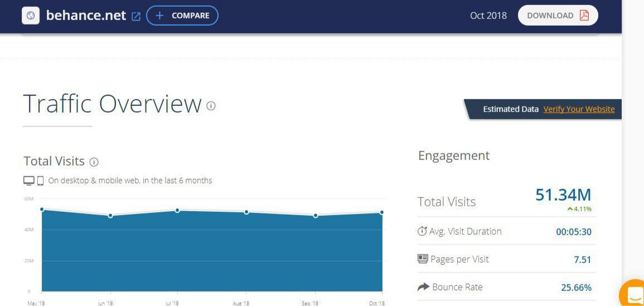Click the 4.11% increase indicator

579,209
